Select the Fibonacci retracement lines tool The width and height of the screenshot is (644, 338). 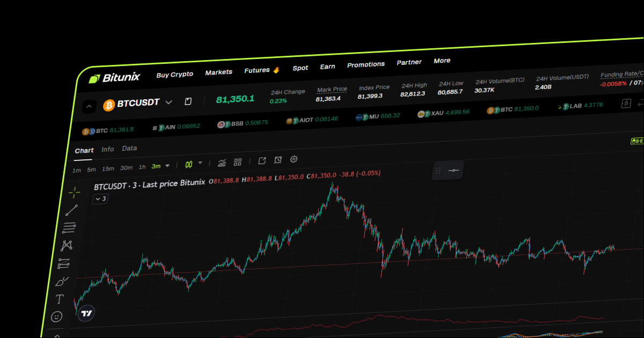[x=69, y=228]
